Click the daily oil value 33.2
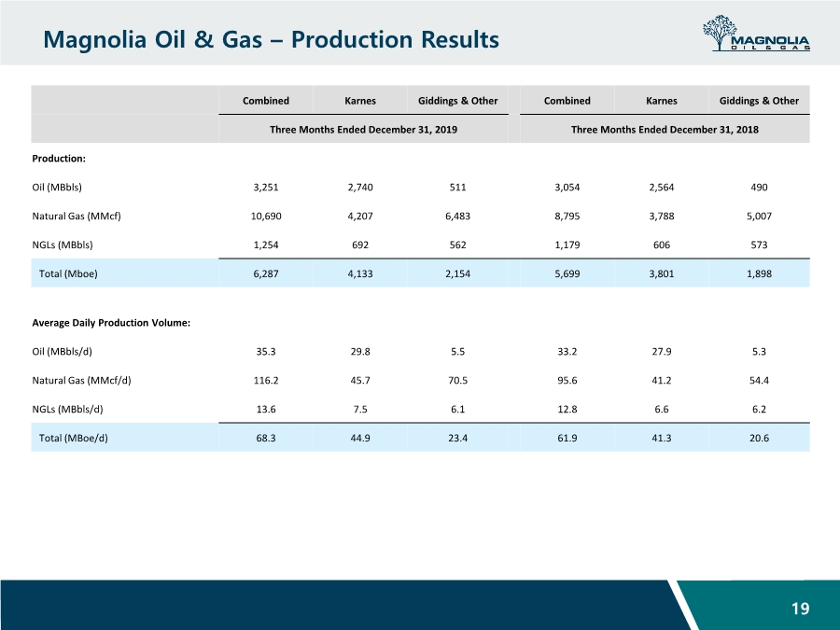840x630 pixels. (x=567, y=352)
